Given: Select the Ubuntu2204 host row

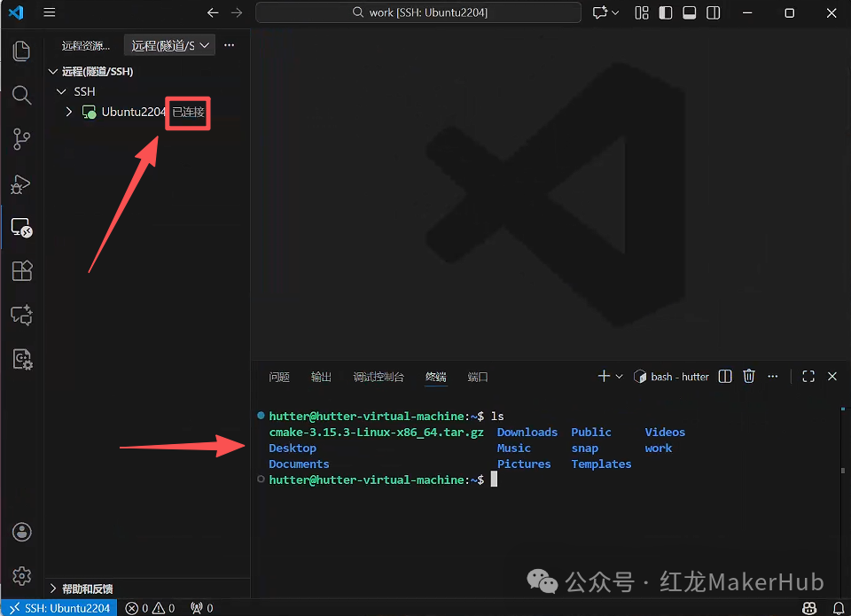Looking at the screenshot, I should [146, 112].
